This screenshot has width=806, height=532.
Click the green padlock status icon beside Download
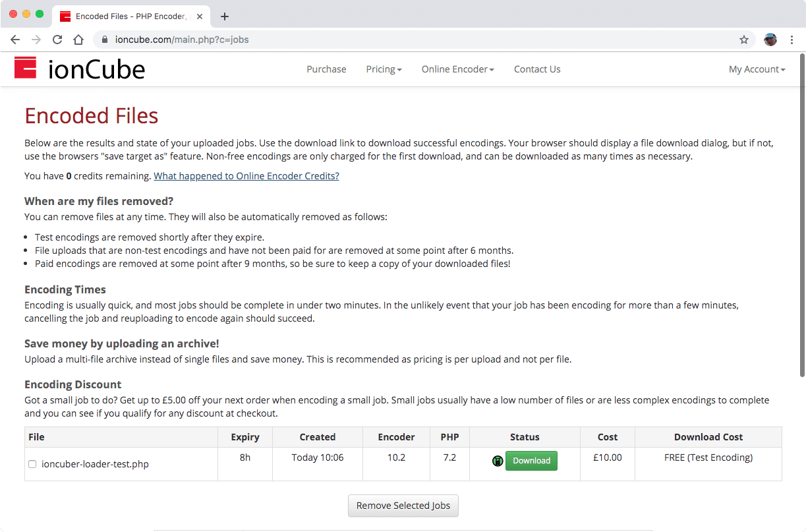498,460
